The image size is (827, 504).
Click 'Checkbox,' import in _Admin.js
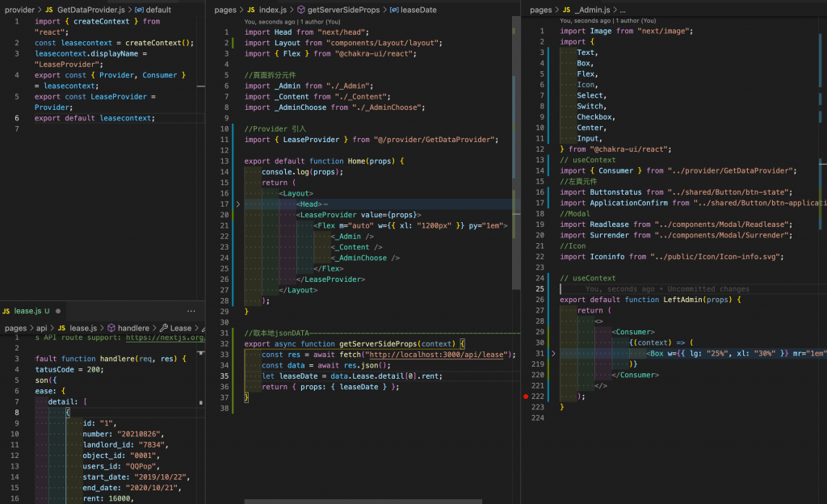click(596, 117)
